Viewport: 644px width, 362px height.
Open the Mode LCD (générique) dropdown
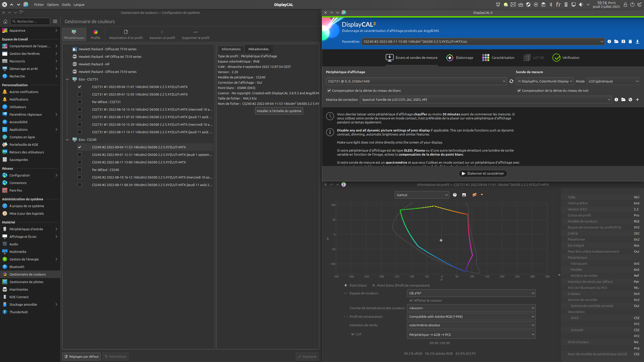coord(613,81)
